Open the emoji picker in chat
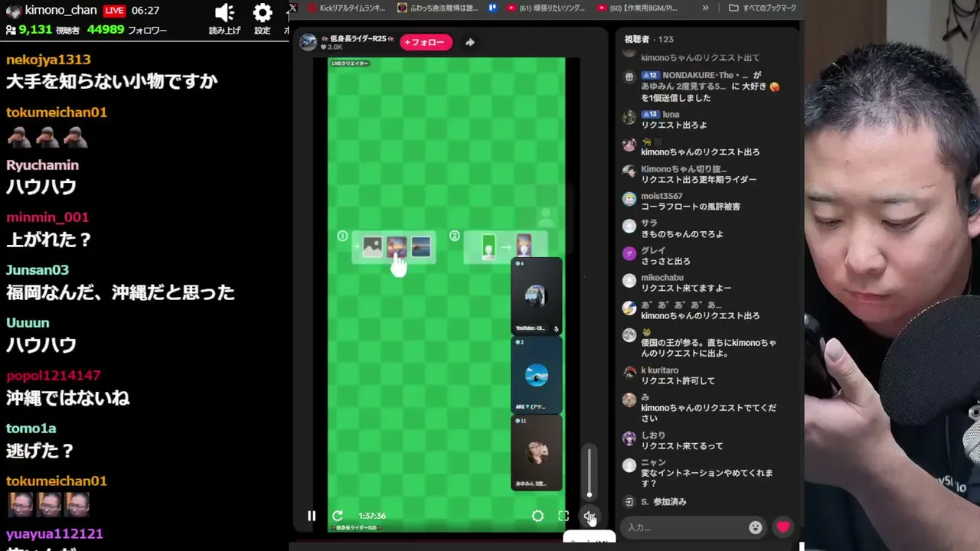The image size is (980, 551). pyautogui.click(x=756, y=527)
